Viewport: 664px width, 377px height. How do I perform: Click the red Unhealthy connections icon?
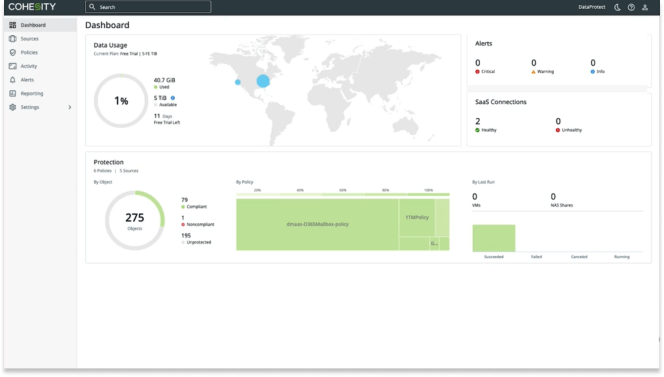click(558, 130)
